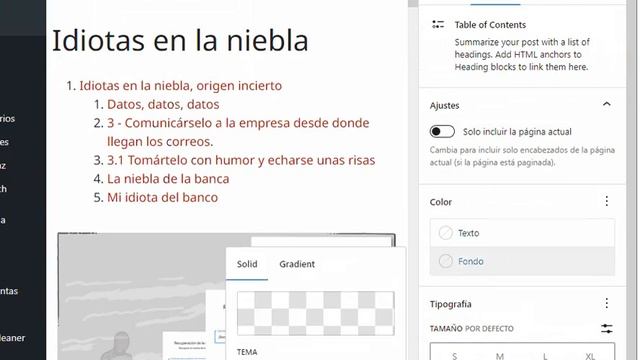
Task: Click the transparent checkered color preview
Action: 316,313
